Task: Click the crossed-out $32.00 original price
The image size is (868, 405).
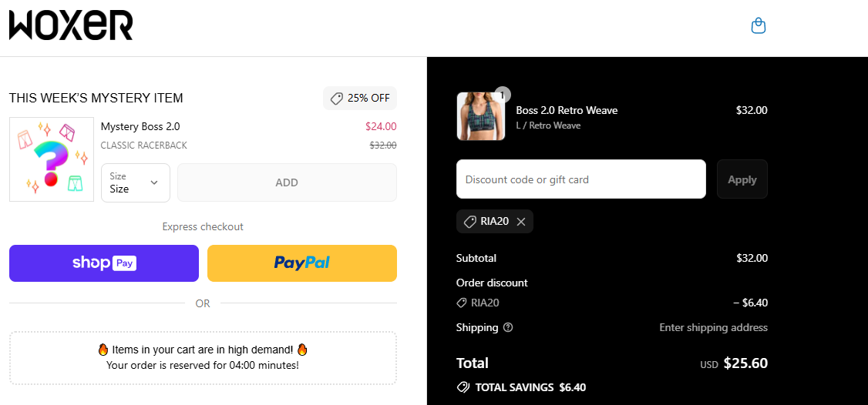Action: pos(383,146)
